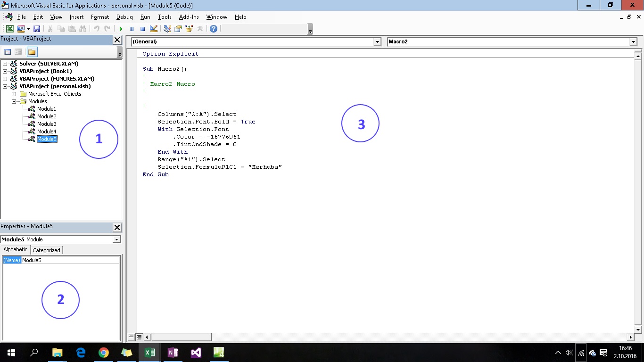Screen dimensions: 644x362
Task: Click the (Name) property row label
Action: (12, 260)
